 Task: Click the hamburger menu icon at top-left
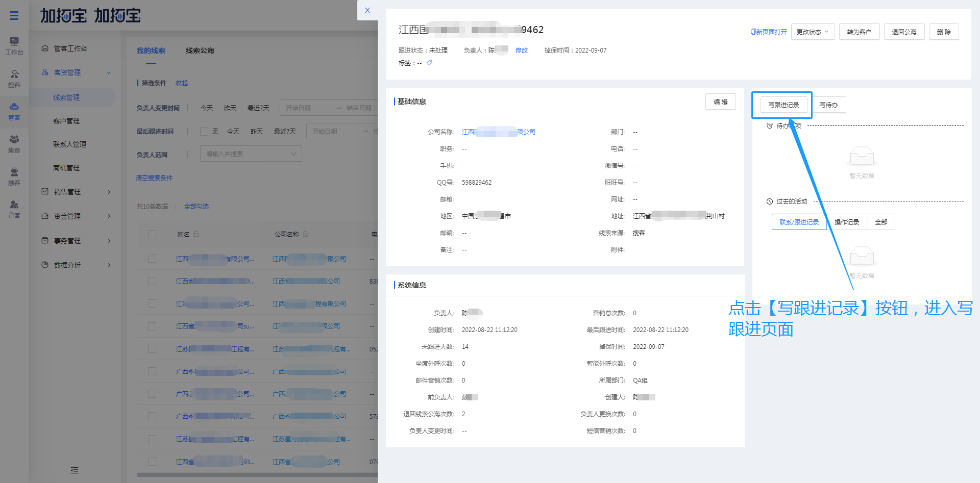point(14,15)
